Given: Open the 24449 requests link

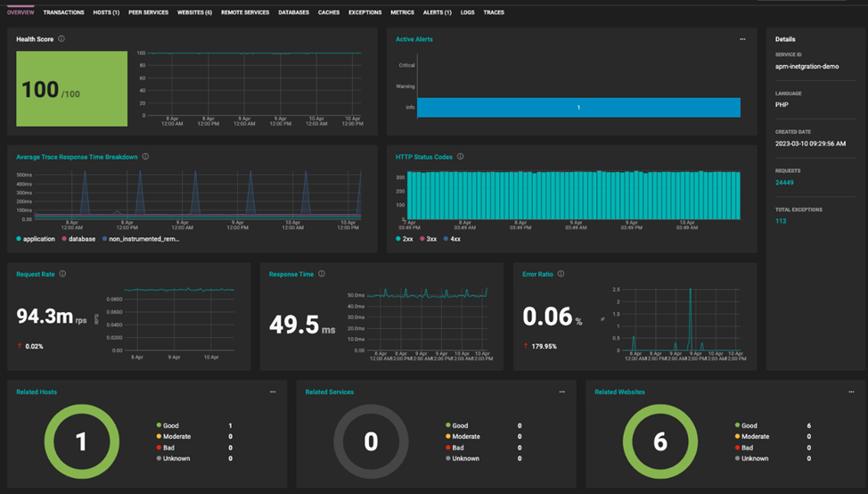Looking at the screenshot, I should click(784, 182).
